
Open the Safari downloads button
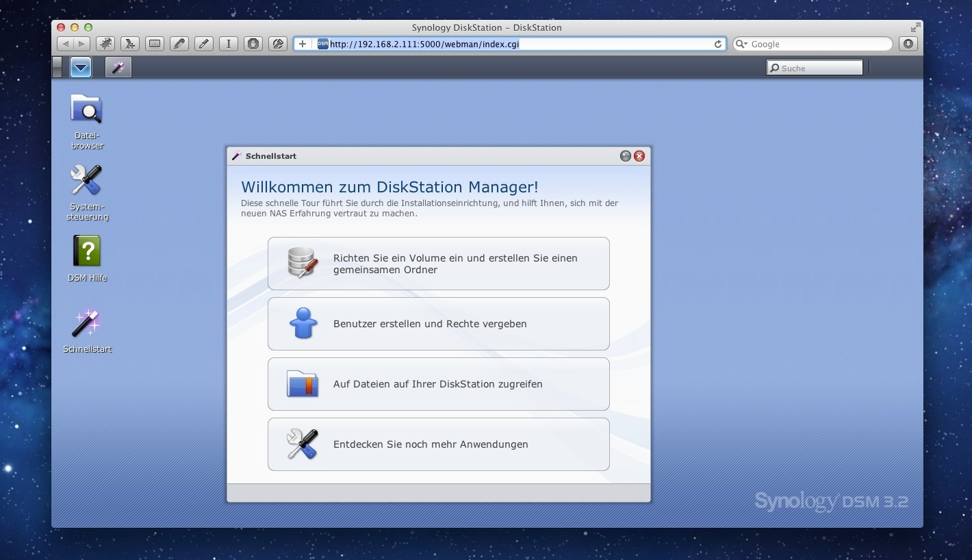pyautogui.click(x=908, y=44)
